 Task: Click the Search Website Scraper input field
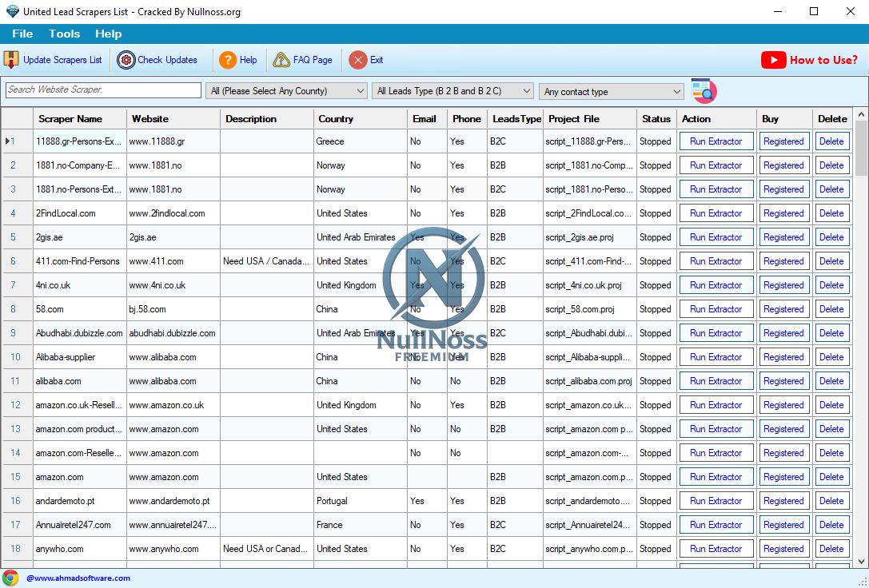coord(103,90)
